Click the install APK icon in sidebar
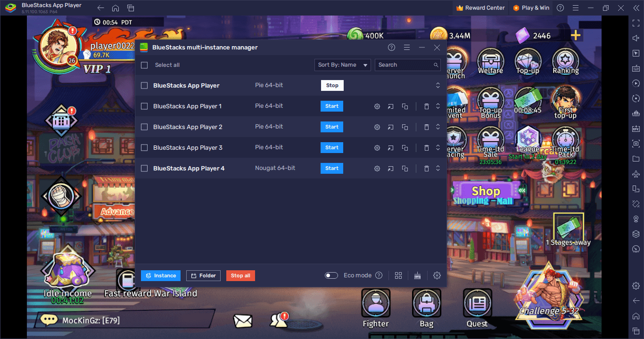644x339 pixels. tap(636, 129)
